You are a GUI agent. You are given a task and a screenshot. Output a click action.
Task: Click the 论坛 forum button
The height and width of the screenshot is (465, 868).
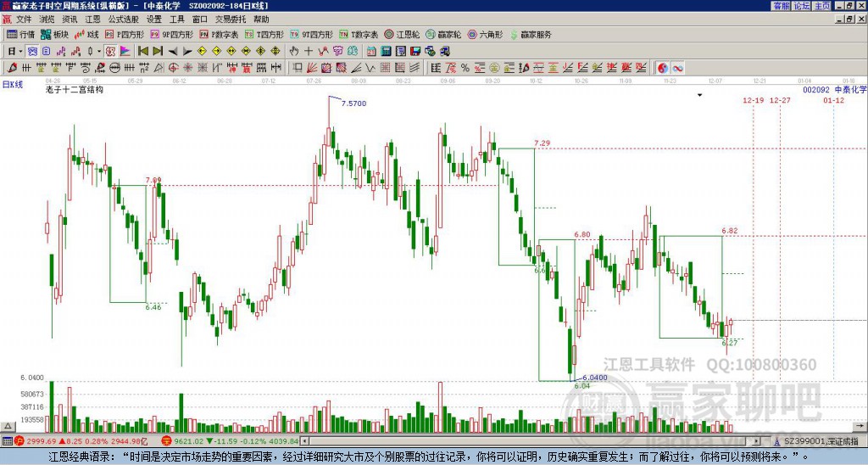[x=802, y=6]
